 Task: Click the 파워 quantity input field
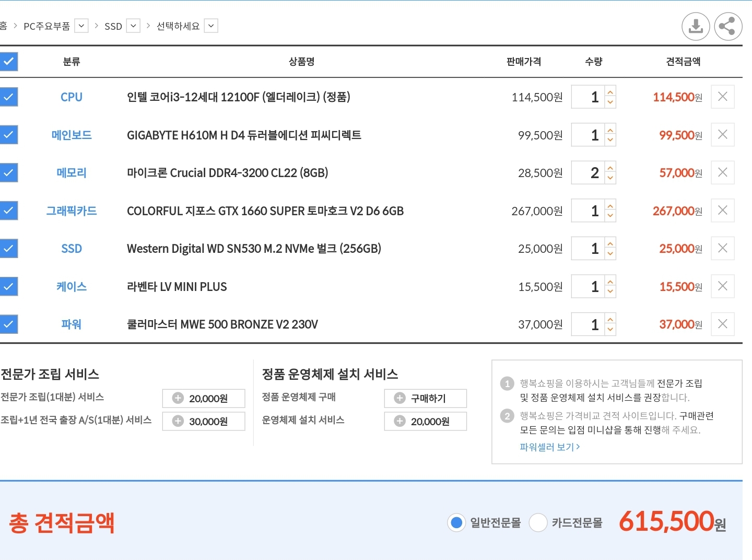coord(589,324)
